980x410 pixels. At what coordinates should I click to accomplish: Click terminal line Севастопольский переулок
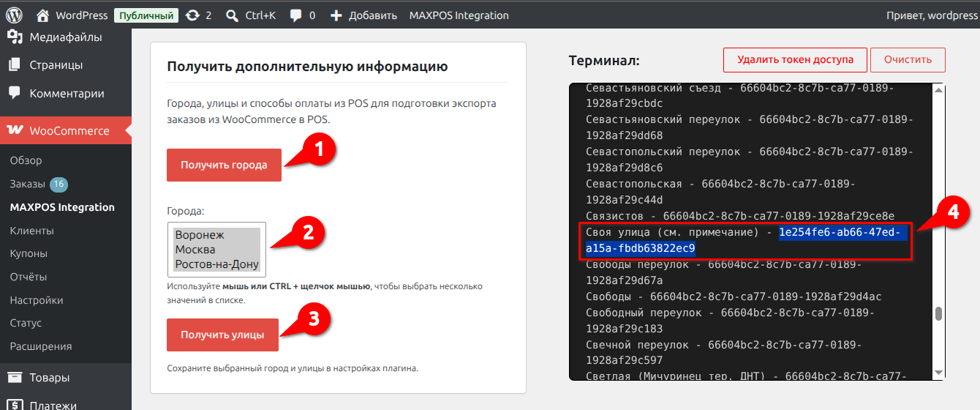click(x=750, y=160)
